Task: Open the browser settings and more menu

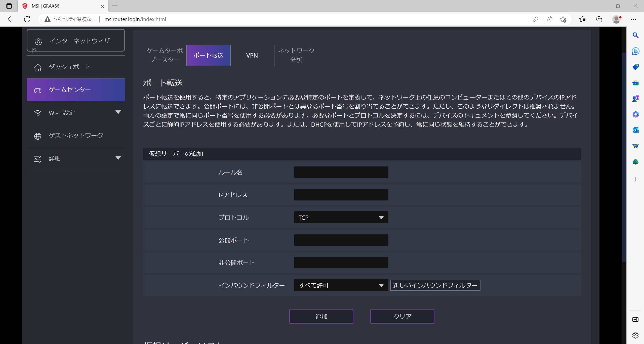Action: pyautogui.click(x=633, y=19)
